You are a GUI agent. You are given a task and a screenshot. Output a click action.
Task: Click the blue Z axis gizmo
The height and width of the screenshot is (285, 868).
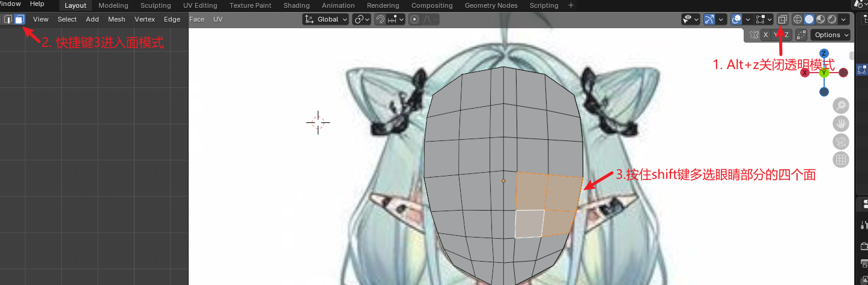[824, 53]
